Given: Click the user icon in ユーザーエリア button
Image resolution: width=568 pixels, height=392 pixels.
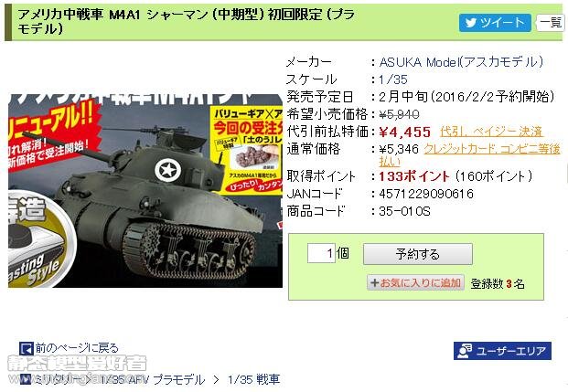Looking at the screenshot, I should click(x=465, y=351).
